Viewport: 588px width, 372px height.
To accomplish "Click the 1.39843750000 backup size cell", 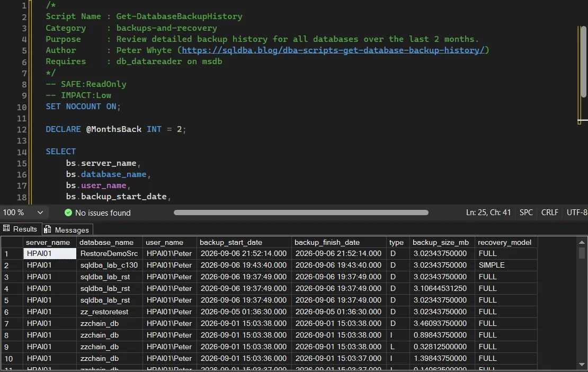I will [x=442, y=359].
